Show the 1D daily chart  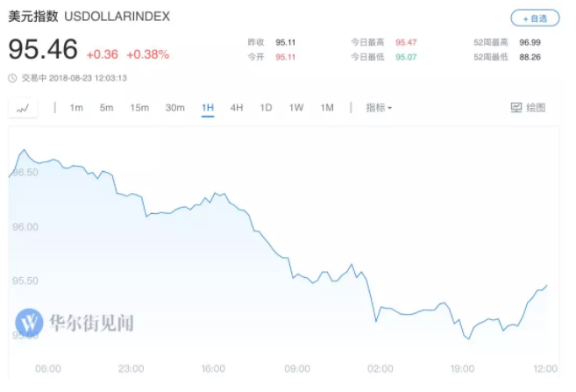pos(266,108)
